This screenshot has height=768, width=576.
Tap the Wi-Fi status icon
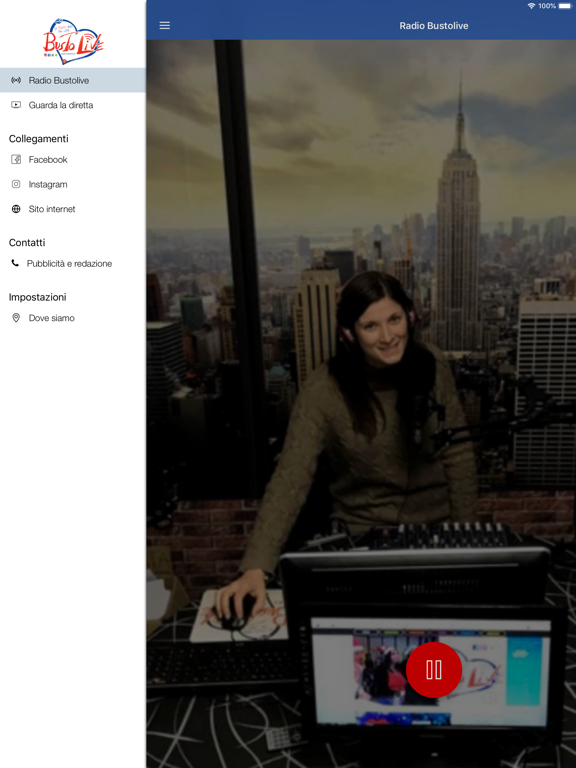(531, 6)
